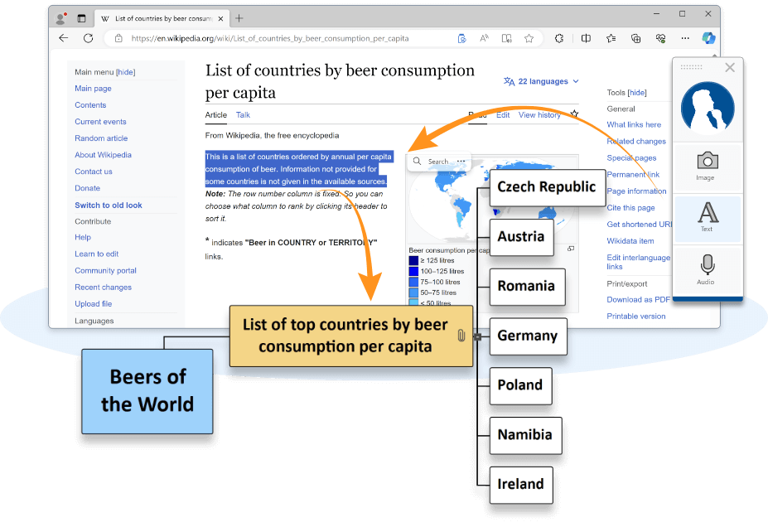Viewport: 768px width, 532px height.
Task: Close the Wikipedia beer consumption tab
Action: click(220, 18)
